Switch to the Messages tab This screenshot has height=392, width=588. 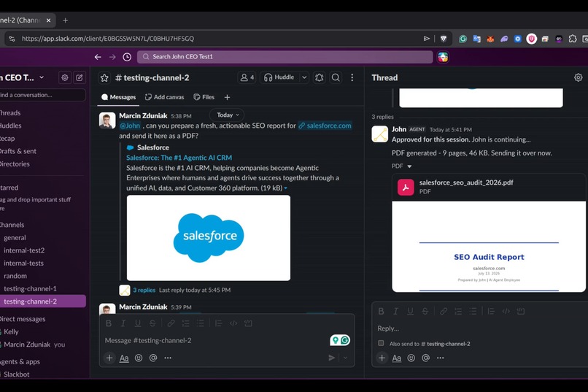pos(118,97)
